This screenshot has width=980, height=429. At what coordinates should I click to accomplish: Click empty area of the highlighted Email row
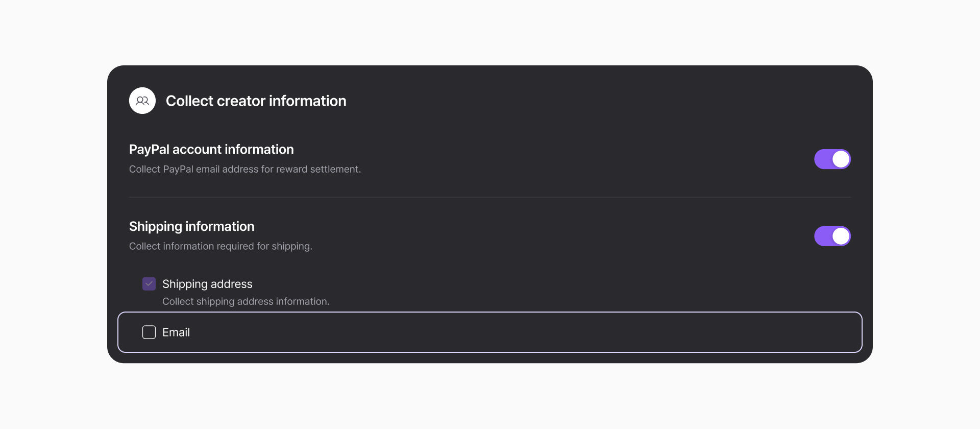tap(510, 332)
